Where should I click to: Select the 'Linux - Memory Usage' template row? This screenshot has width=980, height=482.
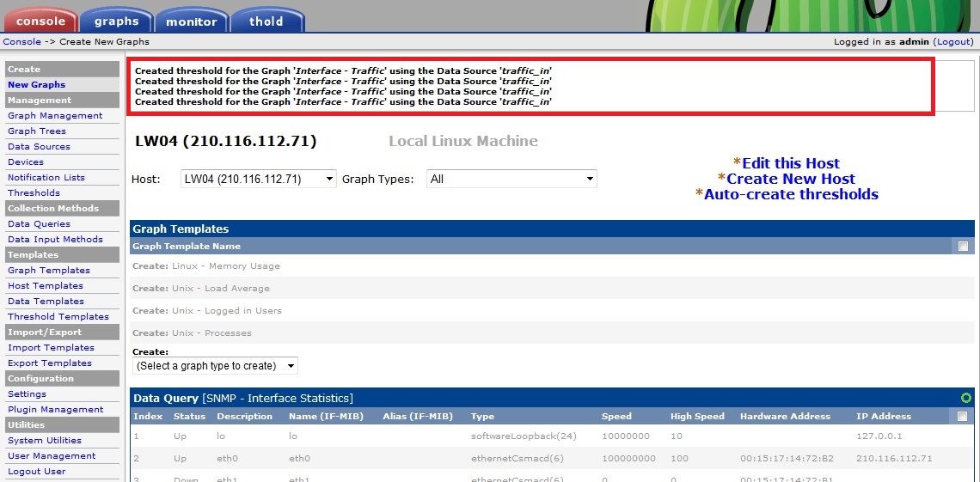tap(553, 266)
